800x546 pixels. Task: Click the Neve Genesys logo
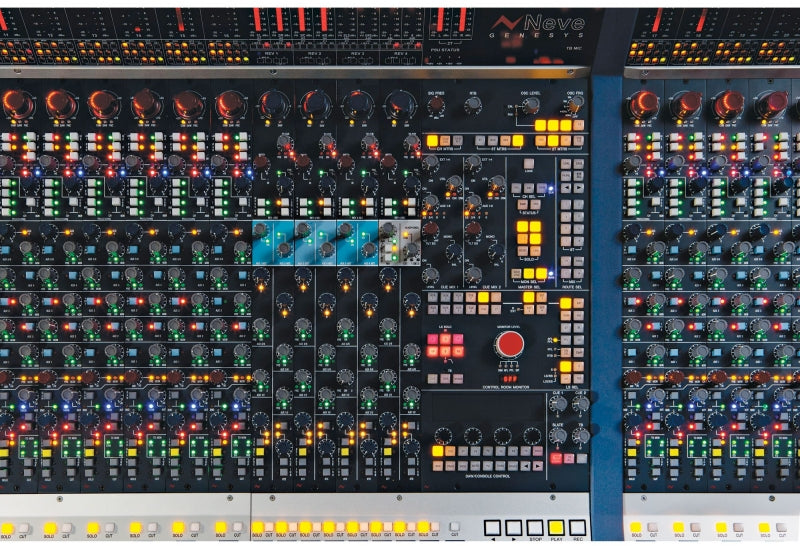tap(548, 25)
